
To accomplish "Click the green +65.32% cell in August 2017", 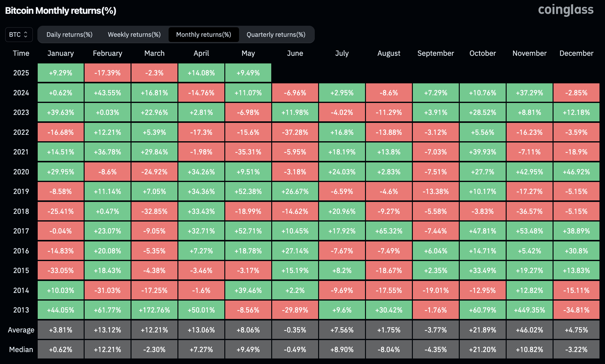I will (389, 231).
